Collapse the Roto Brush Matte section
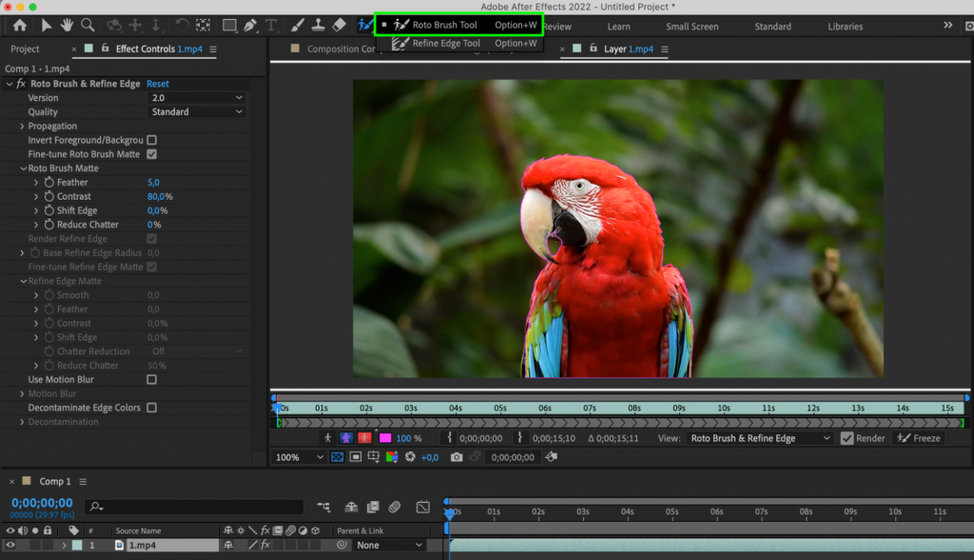Screen dimensions: 974x560 click(23, 167)
